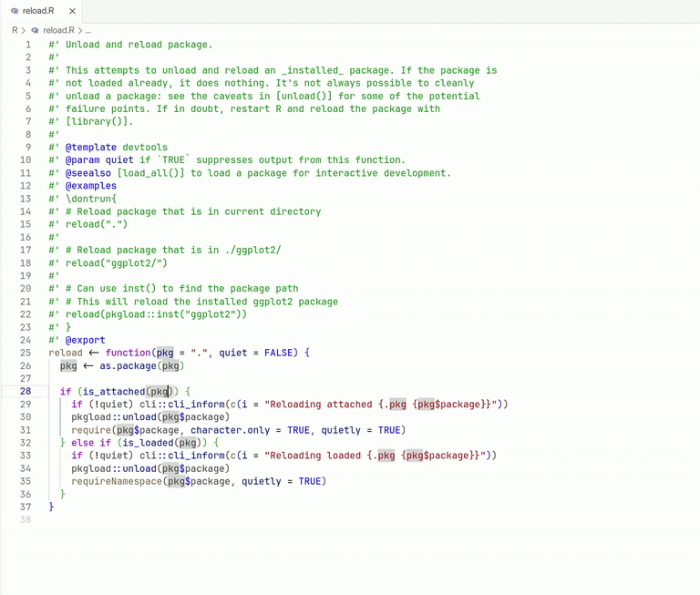
Task: Open the R folder breadcrumb
Action: click(x=15, y=30)
